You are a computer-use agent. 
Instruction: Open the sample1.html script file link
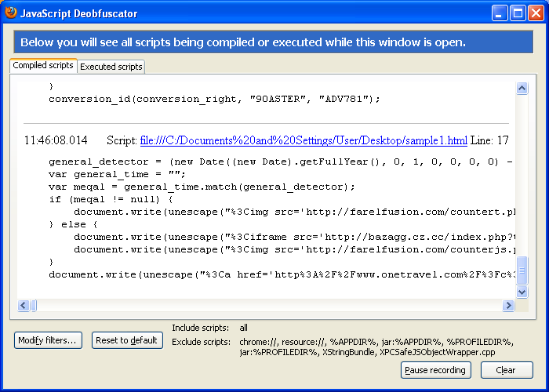coord(304,140)
